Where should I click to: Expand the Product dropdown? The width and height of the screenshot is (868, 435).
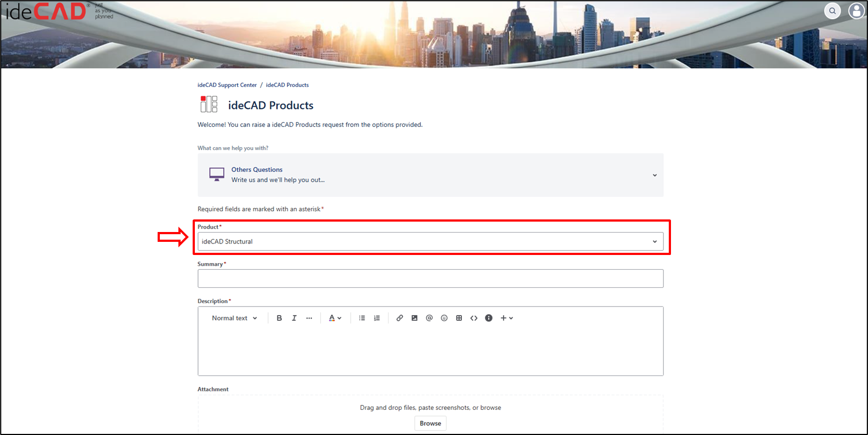point(431,241)
